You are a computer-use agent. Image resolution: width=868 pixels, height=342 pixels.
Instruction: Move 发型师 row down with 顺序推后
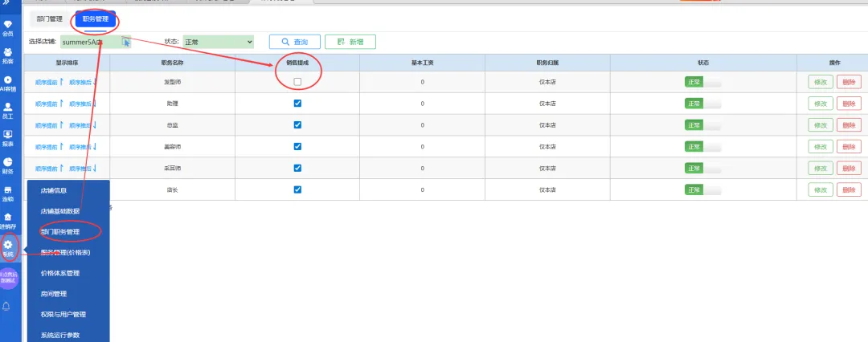pyautogui.click(x=83, y=82)
